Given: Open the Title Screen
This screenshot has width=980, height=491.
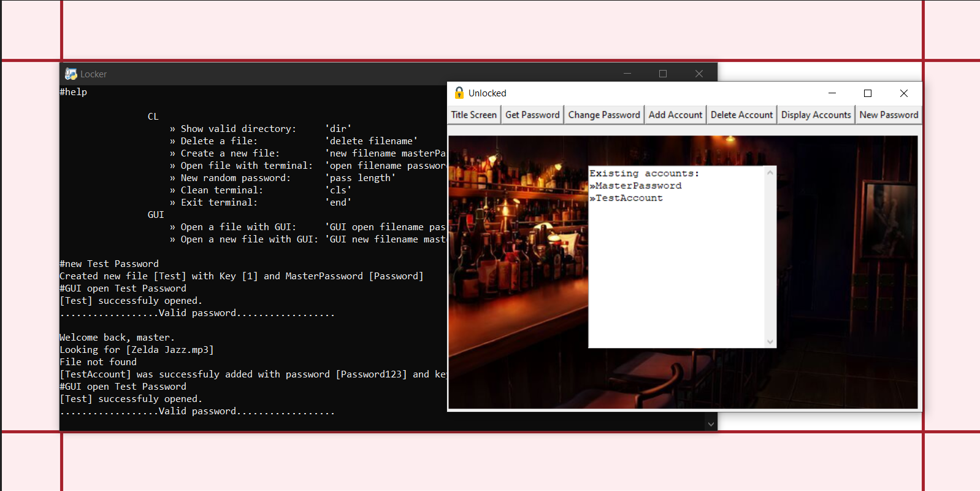Looking at the screenshot, I should pyautogui.click(x=473, y=115).
